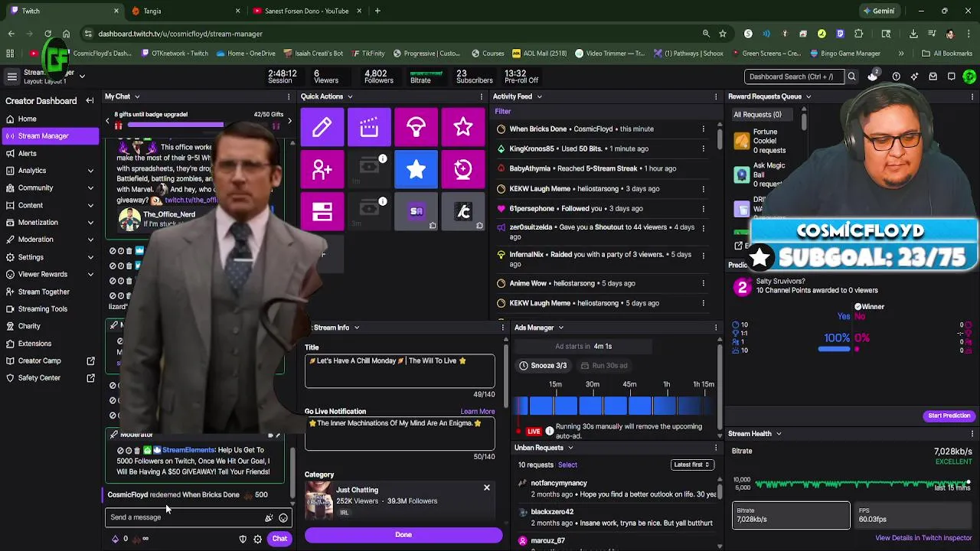The height and width of the screenshot is (551, 980).
Task: Click into the Send a message field
Action: coord(184,517)
